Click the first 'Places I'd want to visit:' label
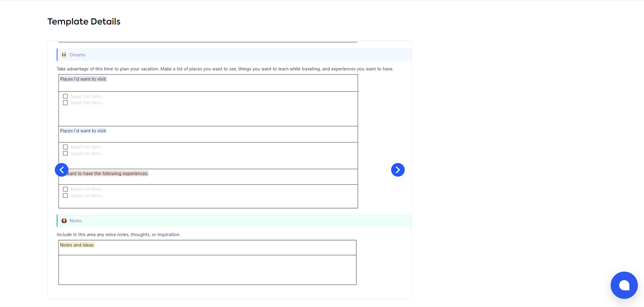The height and width of the screenshot is (307, 644). [83, 79]
